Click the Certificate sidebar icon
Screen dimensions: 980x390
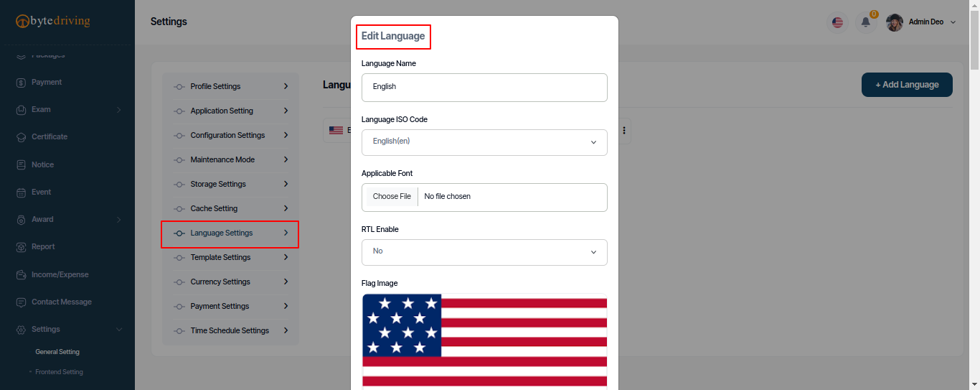(21, 137)
